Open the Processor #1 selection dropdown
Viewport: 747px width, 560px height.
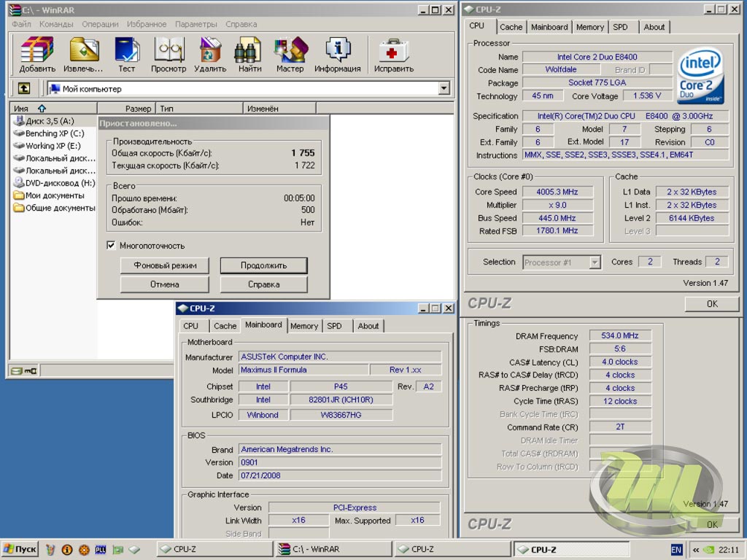pos(595,262)
